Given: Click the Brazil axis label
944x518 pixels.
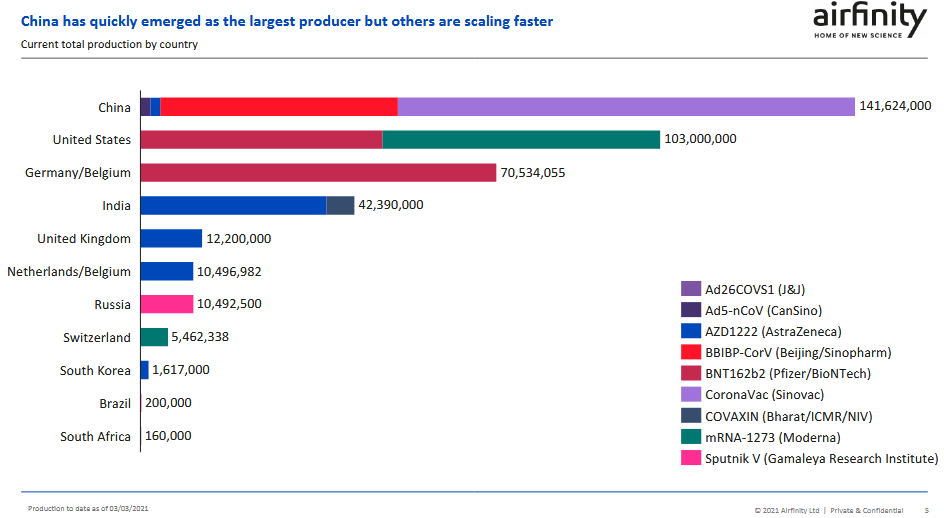Looking at the screenshot, I should (115, 404).
